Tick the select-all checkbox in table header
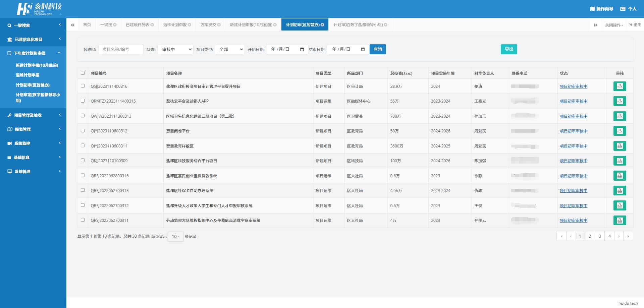 pyautogui.click(x=83, y=73)
